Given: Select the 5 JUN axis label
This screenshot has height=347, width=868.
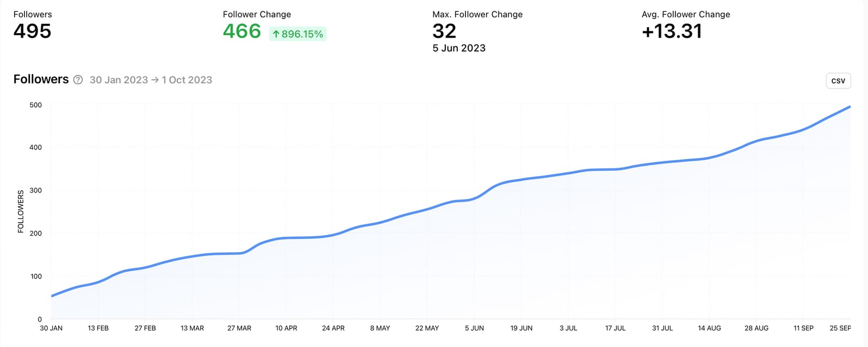Looking at the screenshot, I should click(475, 328).
